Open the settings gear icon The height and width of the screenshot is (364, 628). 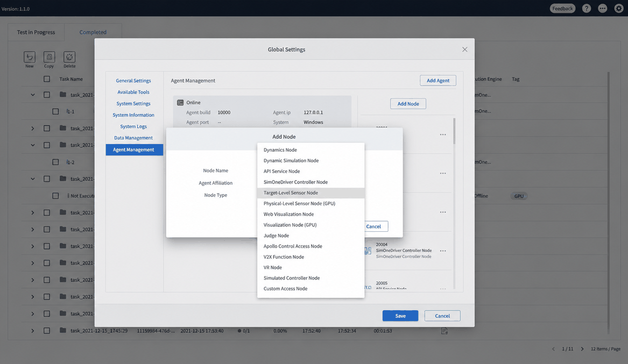click(619, 9)
